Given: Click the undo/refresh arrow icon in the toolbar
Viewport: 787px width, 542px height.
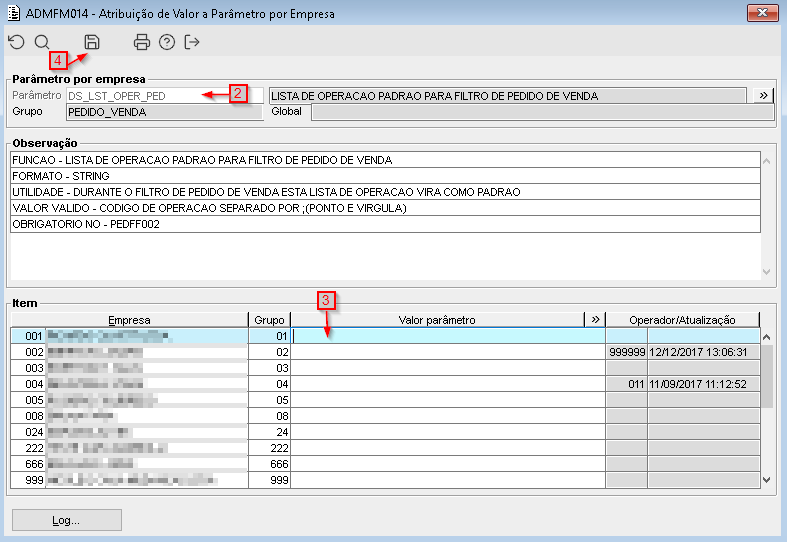Looking at the screenshot, I should [17, 42].
